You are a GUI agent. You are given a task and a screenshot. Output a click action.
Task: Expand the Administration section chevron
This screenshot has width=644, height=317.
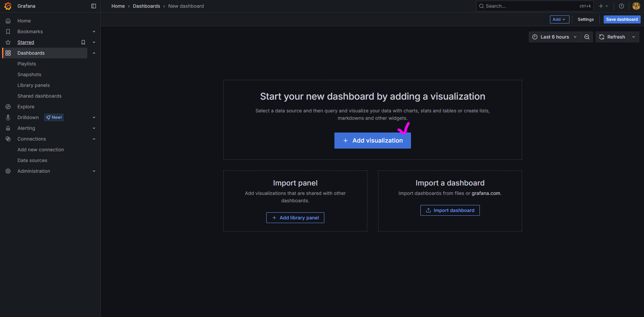94,171
